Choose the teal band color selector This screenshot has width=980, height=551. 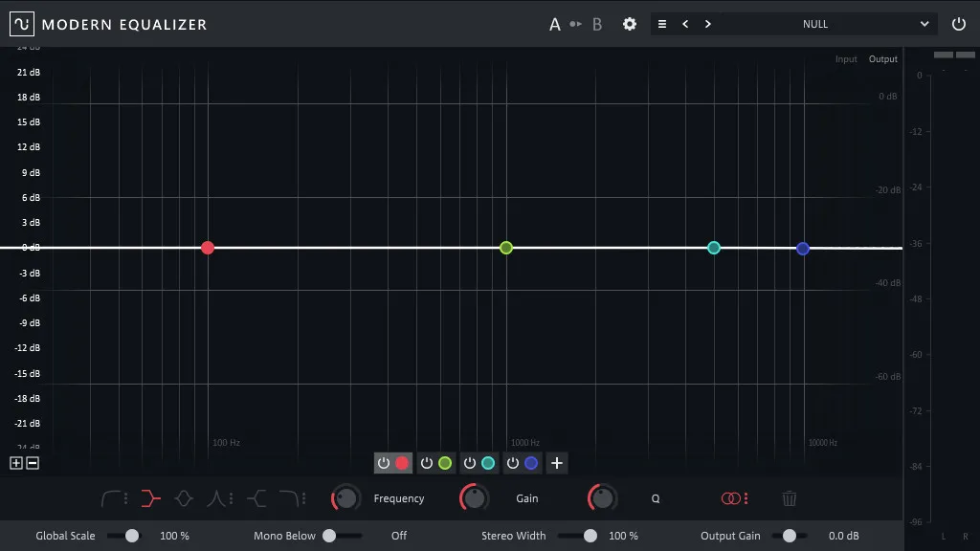[x=488, y=463]
